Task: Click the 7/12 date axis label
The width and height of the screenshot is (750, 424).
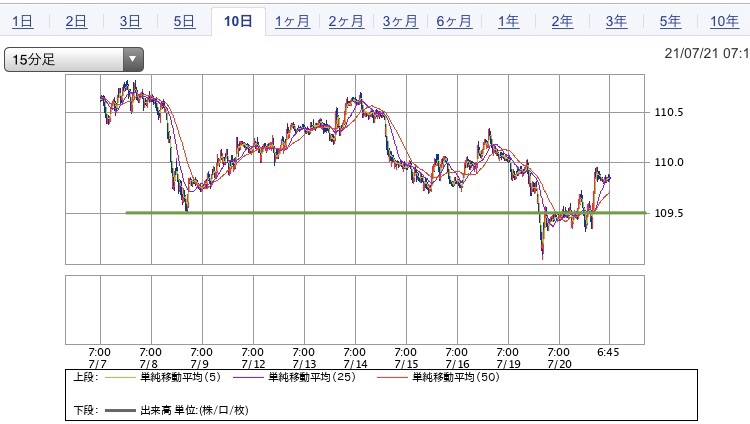Action: tap(253, 364)
